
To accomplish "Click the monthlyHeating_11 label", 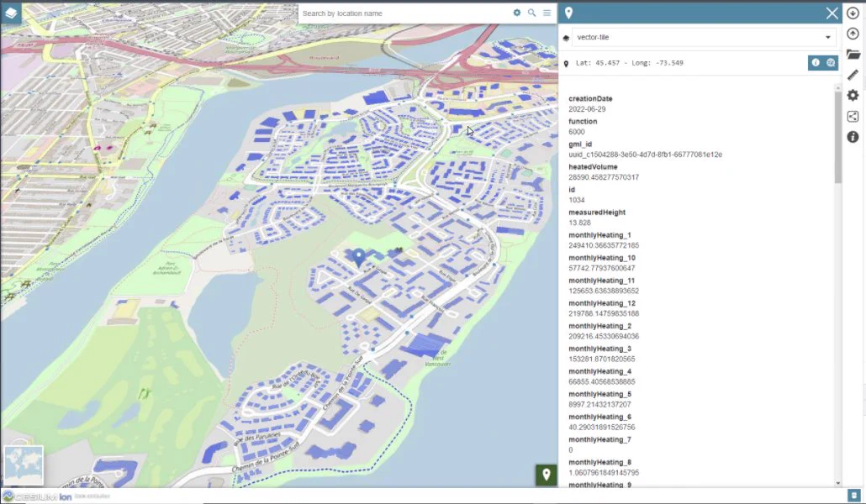I will tap(602, 281).
